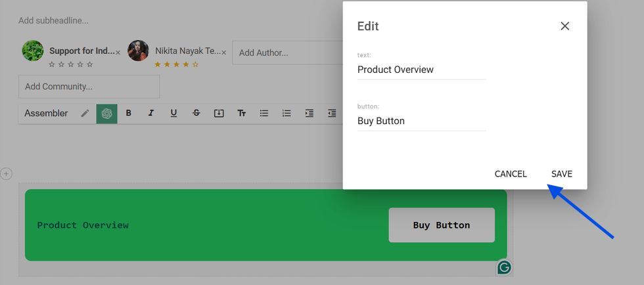This screenshot has width=644, height=285.
Task: Toggle underline formatting in toolbar
Action: 173,114
